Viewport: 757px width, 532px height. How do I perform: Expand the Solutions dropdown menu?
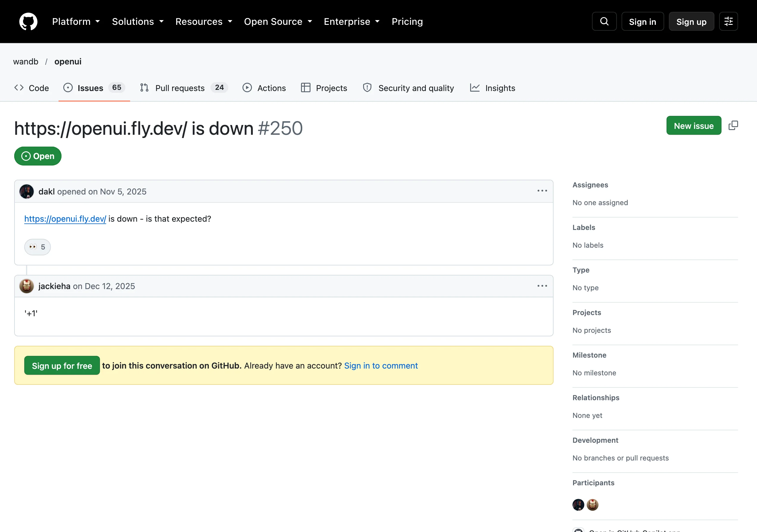(138, 21)
